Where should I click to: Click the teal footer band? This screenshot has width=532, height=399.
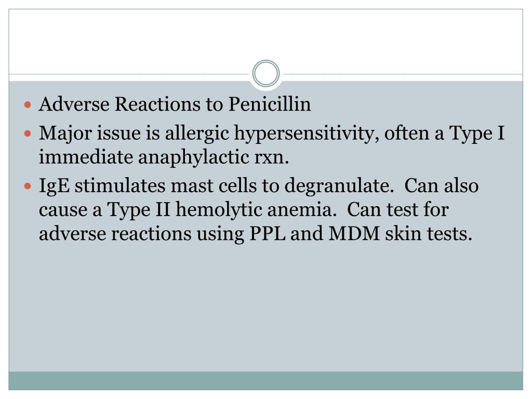pyautogui.click(x=266, y=380)
